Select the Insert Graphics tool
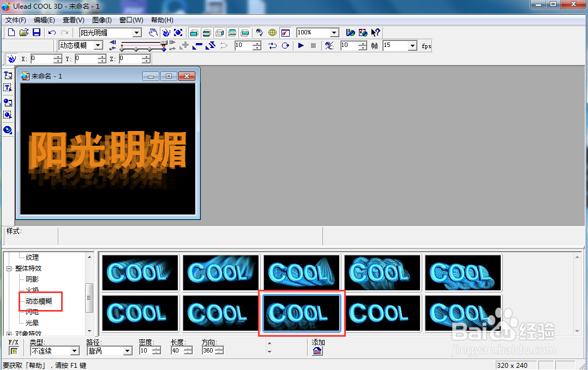588x370 pixels. (x=8, y=103)
